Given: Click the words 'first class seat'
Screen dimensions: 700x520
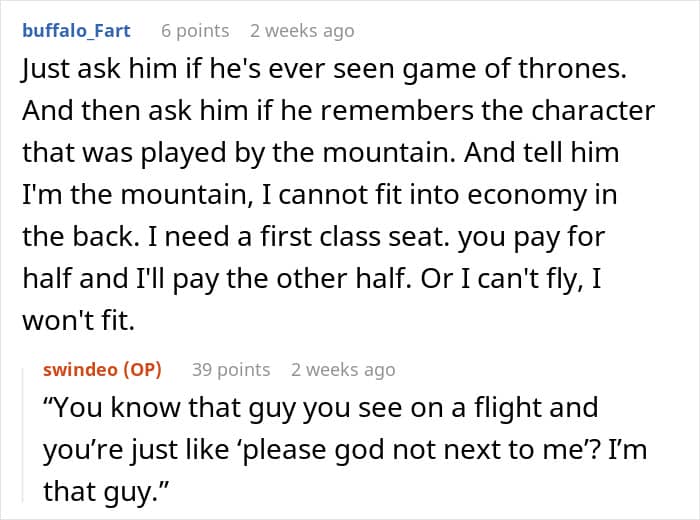Looking at the screenshot, I should click(x=355, y=237).
